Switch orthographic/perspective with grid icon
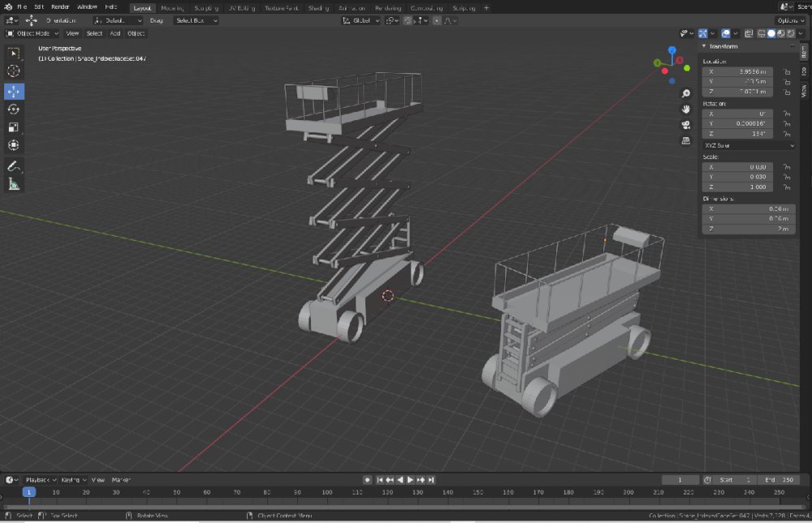Viewport: 812px width, 523px height. click(x=686, y=140)
